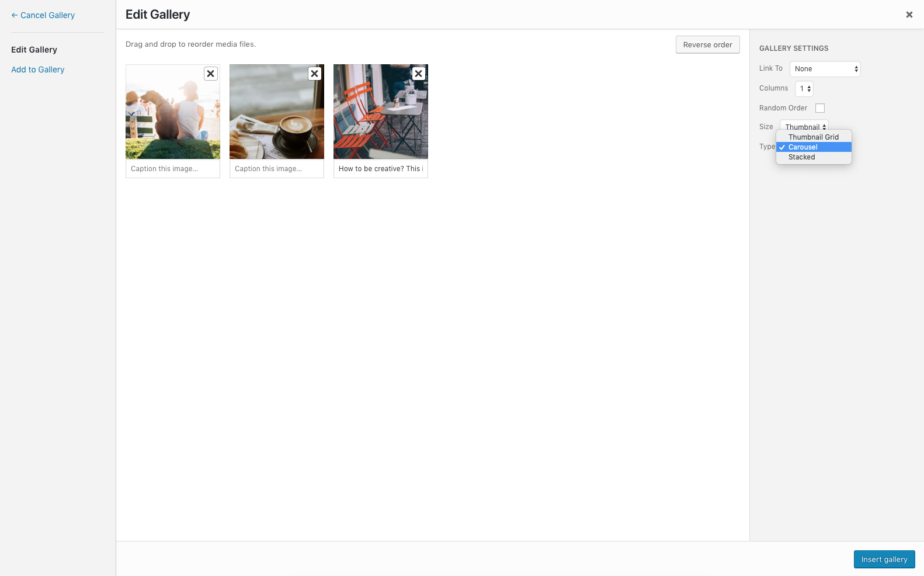
Task: Toggle the Random Order checkbox
Action: pos(820,108)
